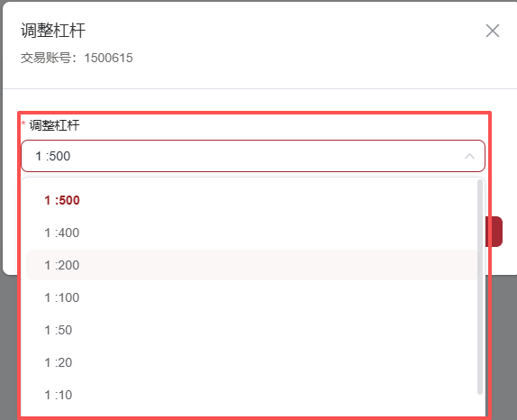Pick the 1:20 leverage option
517x420 pixels.
pos(252,362)
